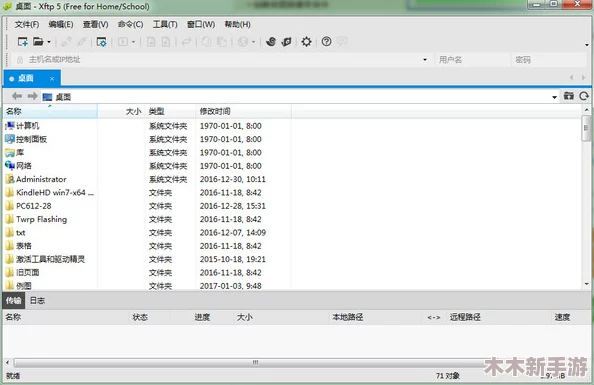Click the 远程路径 column header
This screenshot has height=385, width=594.
(x=465, y=317)
